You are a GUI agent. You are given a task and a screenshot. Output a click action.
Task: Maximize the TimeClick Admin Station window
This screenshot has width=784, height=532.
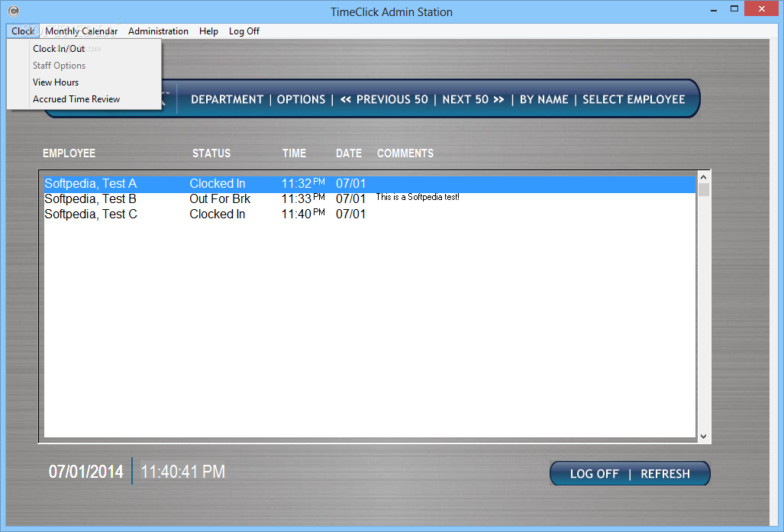coord(734,9)
